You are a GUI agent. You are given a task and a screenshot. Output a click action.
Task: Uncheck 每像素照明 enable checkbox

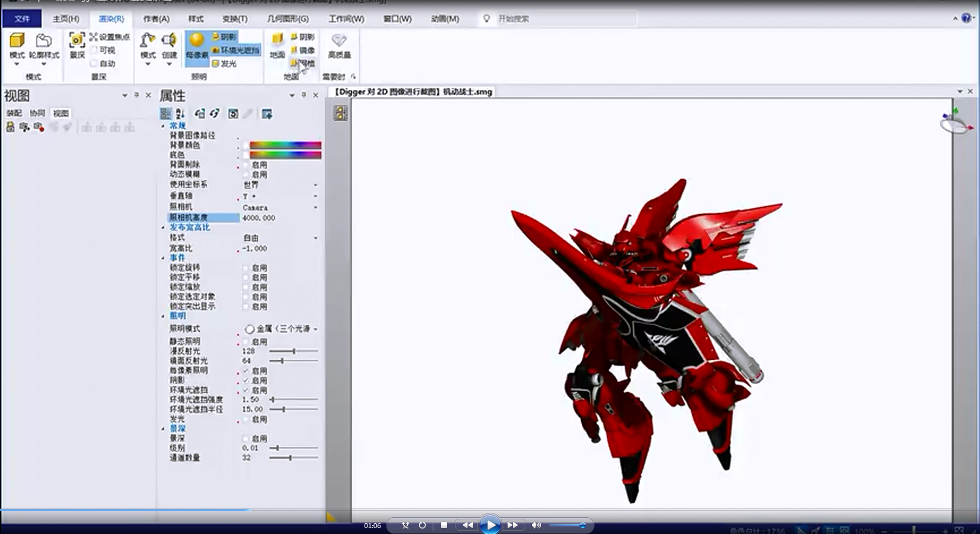click(x=246, y=371)
